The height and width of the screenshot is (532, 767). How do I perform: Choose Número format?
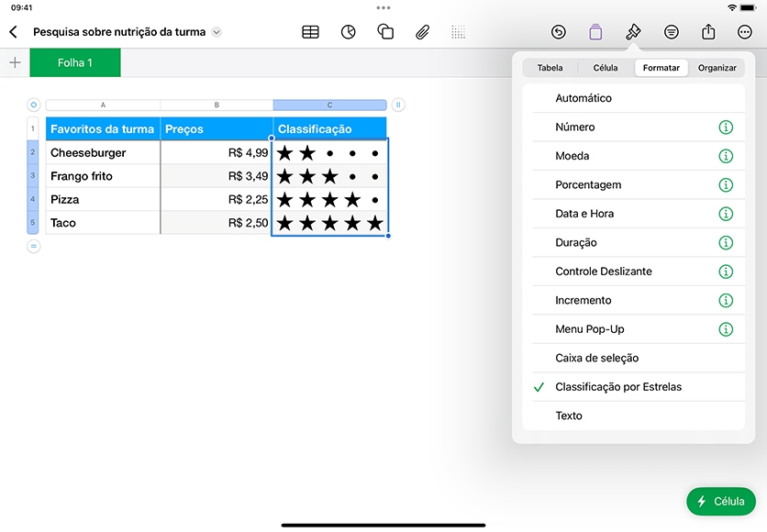tap(633, 127)
